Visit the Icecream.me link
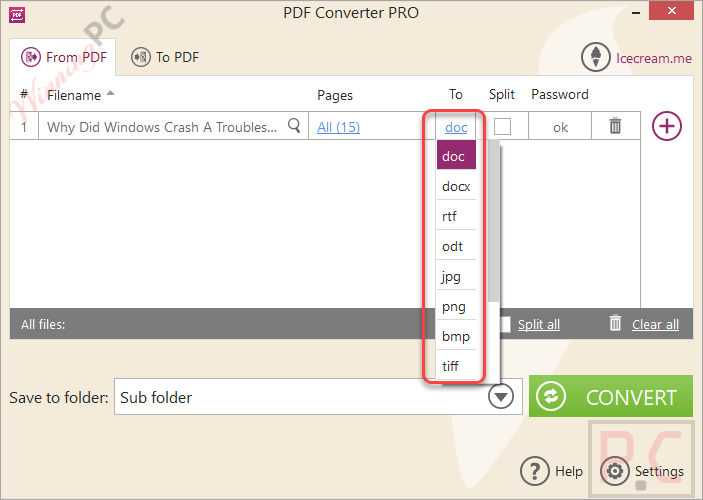The width and height of the screenshot is (703, 500). pyautogui.click(x=654, y=58)
